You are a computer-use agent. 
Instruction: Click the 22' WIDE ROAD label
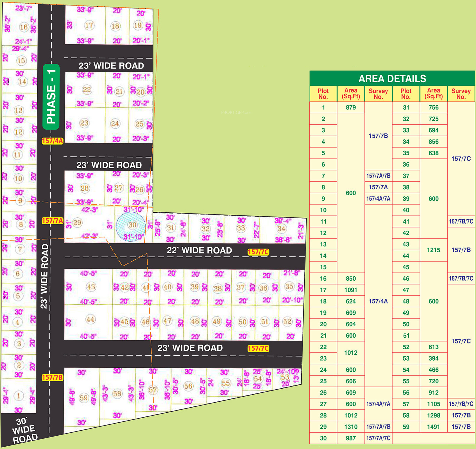click(x=199, y=250)
